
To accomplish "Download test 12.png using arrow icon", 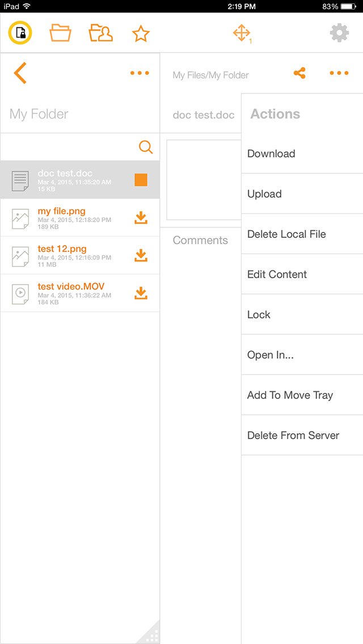I will tap(141, 256).
